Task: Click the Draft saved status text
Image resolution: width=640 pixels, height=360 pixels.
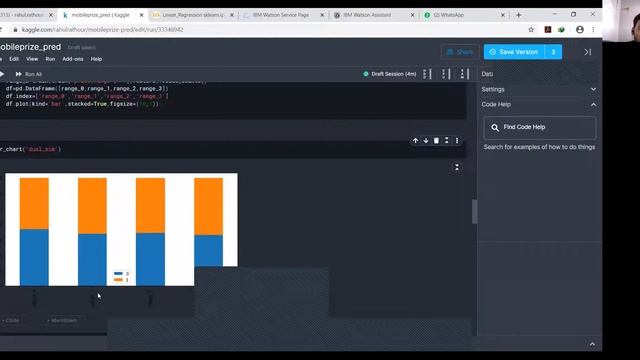Action: (82, 48)
